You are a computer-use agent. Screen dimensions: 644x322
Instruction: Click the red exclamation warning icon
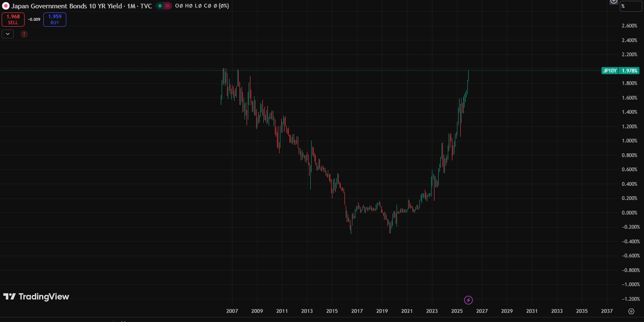click(x=24, y=34)
